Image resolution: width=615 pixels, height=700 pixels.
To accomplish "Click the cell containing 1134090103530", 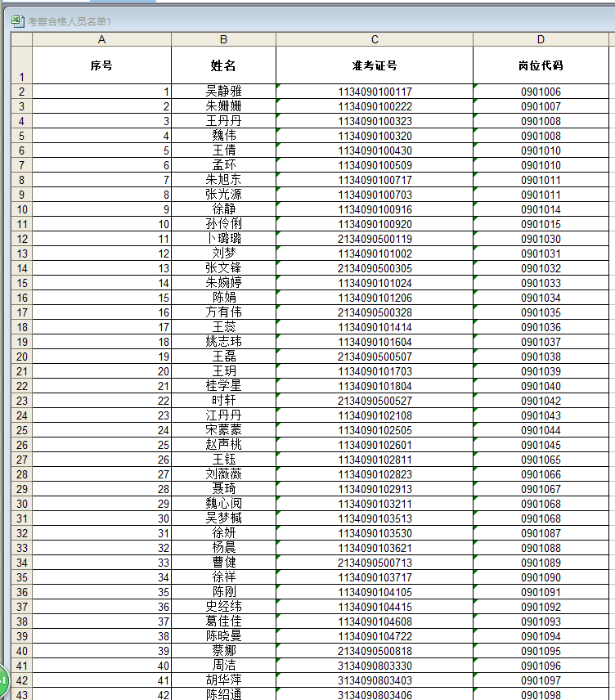I will tap(375, 533).
